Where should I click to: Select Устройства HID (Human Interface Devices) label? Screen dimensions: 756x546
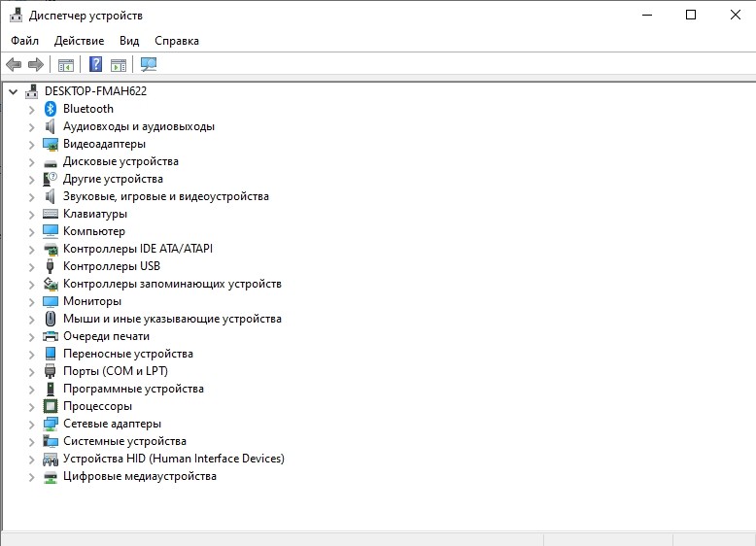click(x=174, y=459)
